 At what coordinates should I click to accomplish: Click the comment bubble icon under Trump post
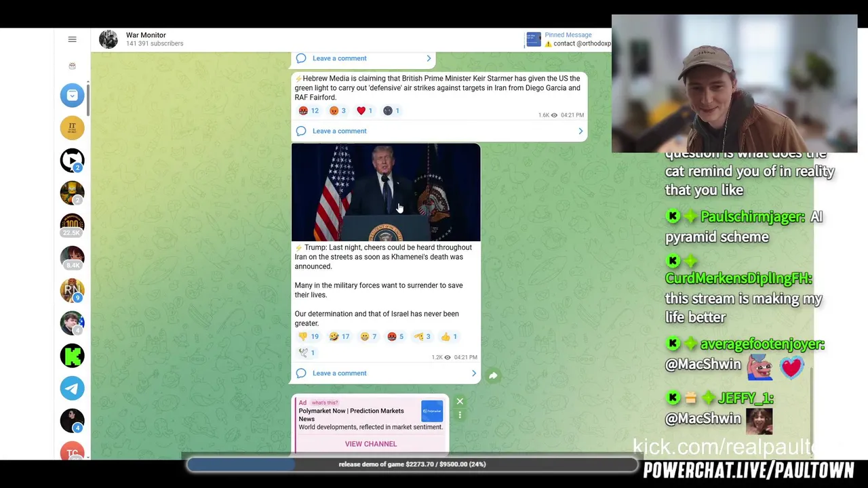point(301,373)
